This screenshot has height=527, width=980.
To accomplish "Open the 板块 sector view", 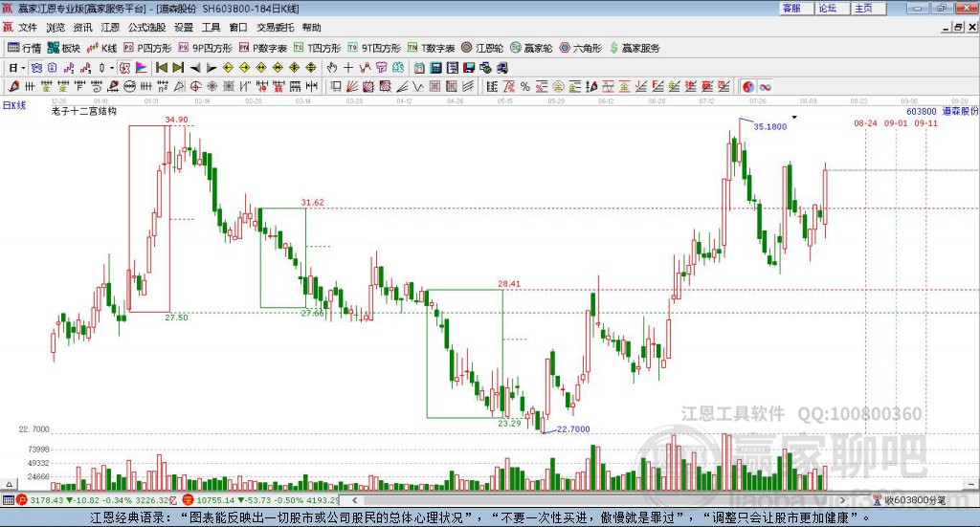I will (x=64, y=48).
